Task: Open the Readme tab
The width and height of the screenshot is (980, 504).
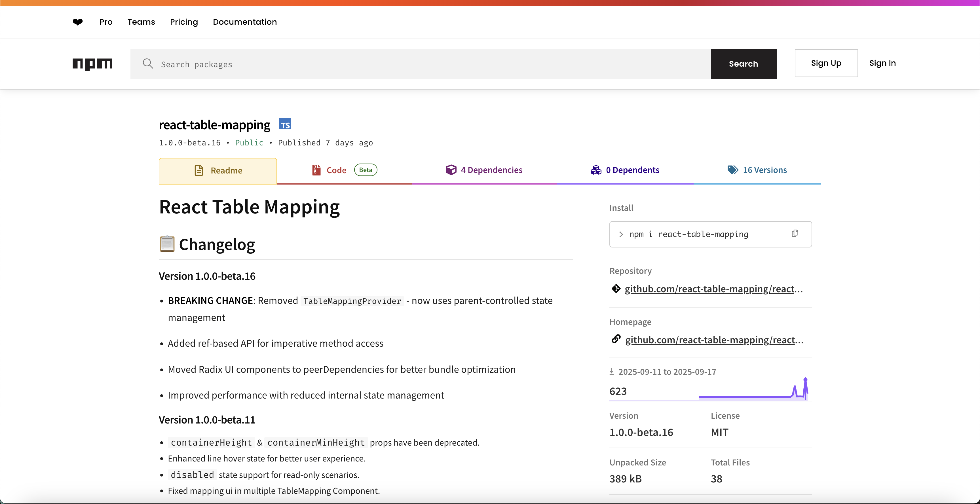Action: [x=218, y=171]
